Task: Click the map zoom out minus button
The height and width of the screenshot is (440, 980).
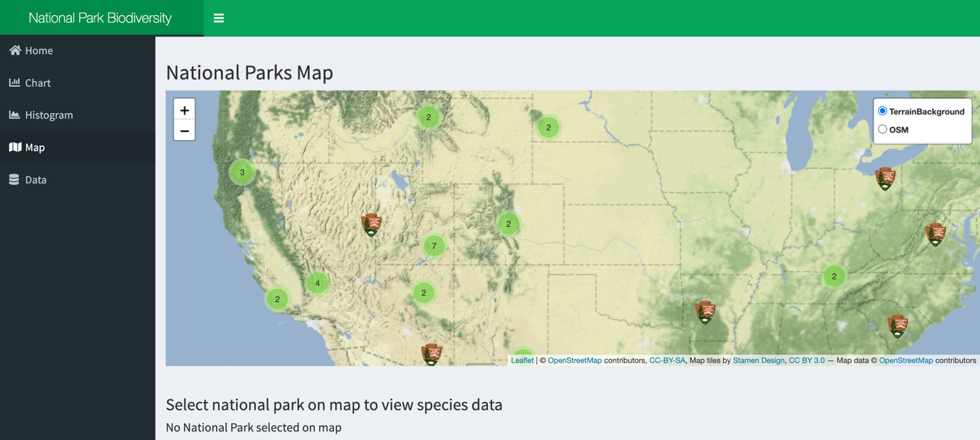Action: (184, 130)
